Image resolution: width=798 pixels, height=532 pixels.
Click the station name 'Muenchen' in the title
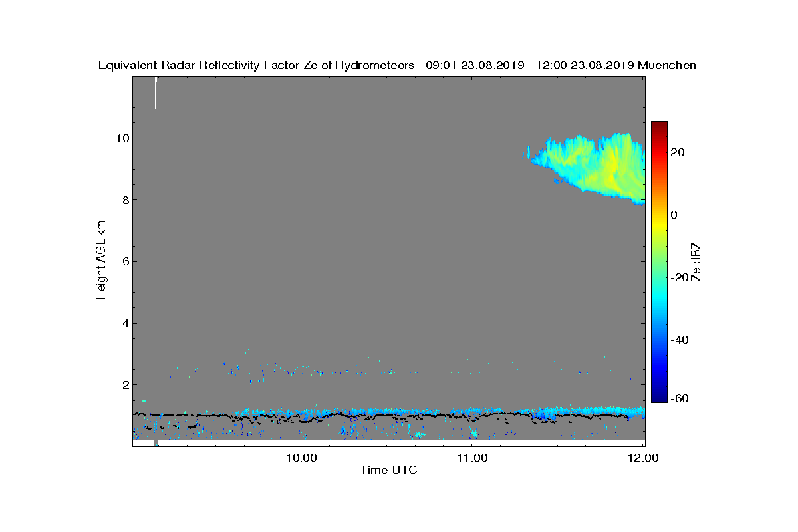(x=667, y=65)
